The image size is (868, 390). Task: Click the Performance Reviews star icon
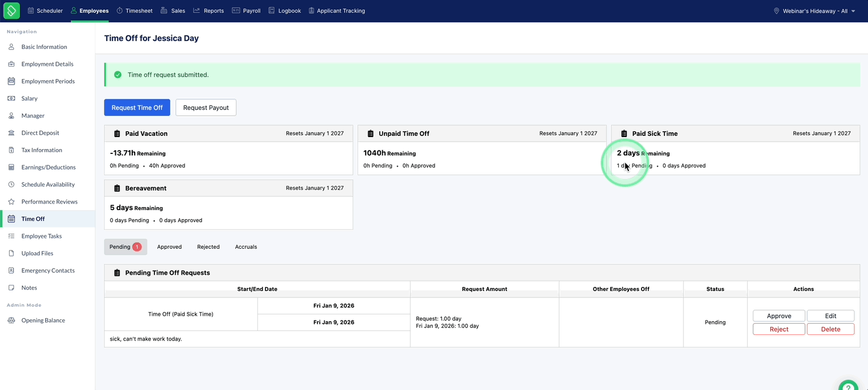(x=11, y=202)
